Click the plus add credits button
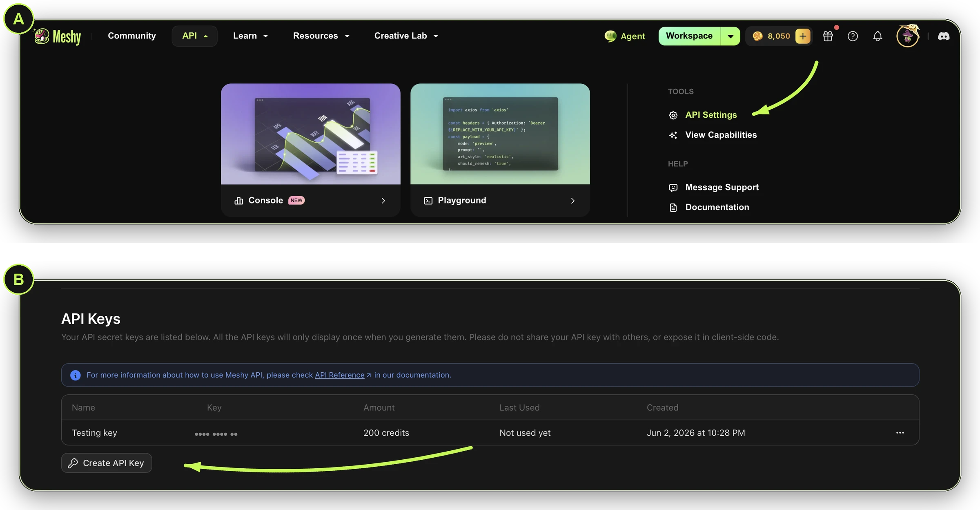The width and height of the screenshot is (980, 510). click(803, 36)
